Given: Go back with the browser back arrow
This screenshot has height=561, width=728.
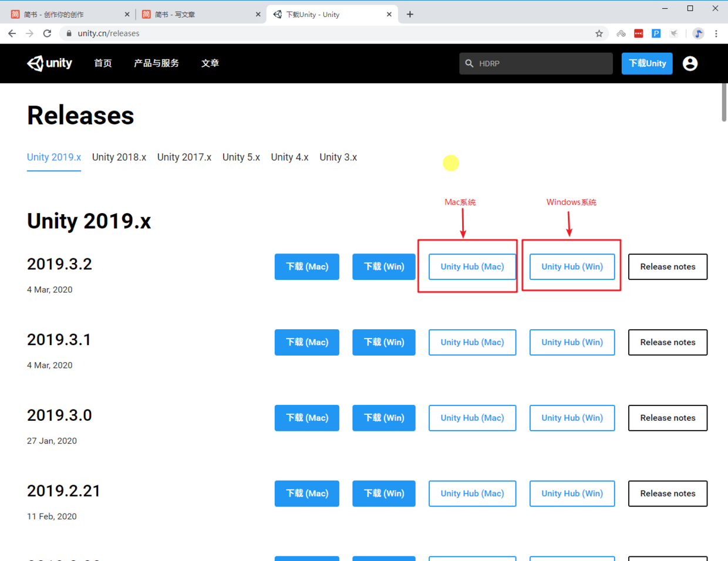Looking at the screenshot, I should coord(12,33).
